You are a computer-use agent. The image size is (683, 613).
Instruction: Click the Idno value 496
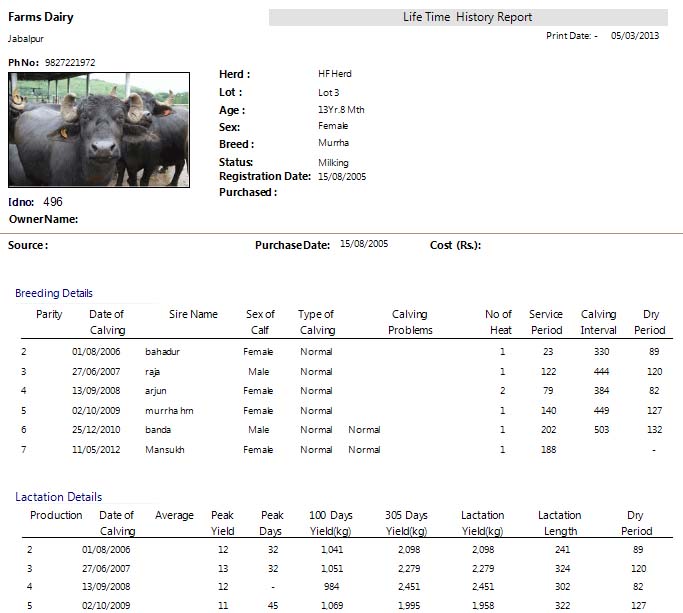click(53, 202)
